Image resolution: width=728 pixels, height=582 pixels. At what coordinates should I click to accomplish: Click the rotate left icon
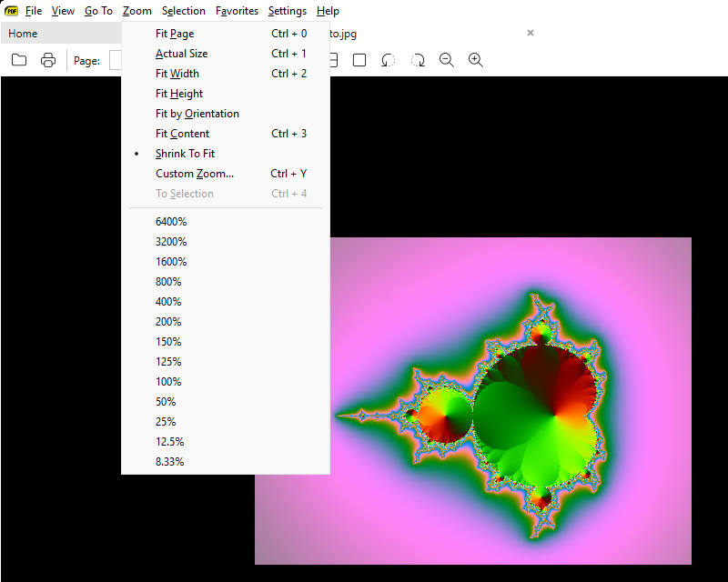(388, 60)
